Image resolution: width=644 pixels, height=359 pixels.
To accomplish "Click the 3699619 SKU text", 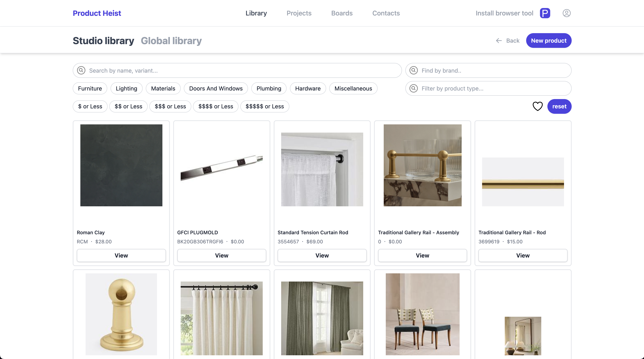I will [x=489, y=242].
